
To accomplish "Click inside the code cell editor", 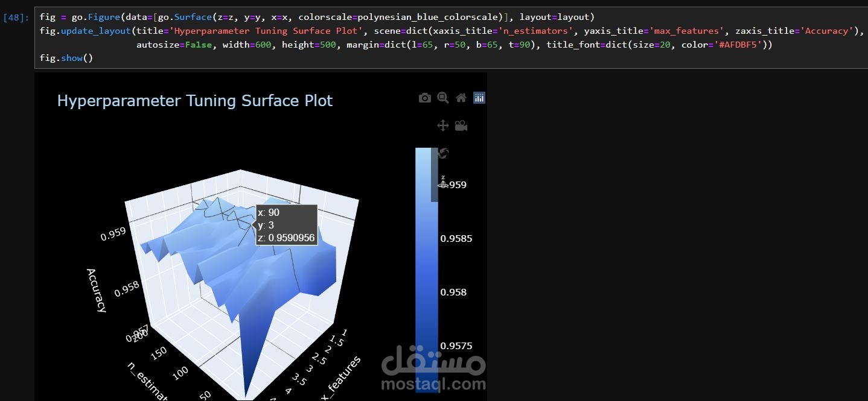I will point(451,37).
